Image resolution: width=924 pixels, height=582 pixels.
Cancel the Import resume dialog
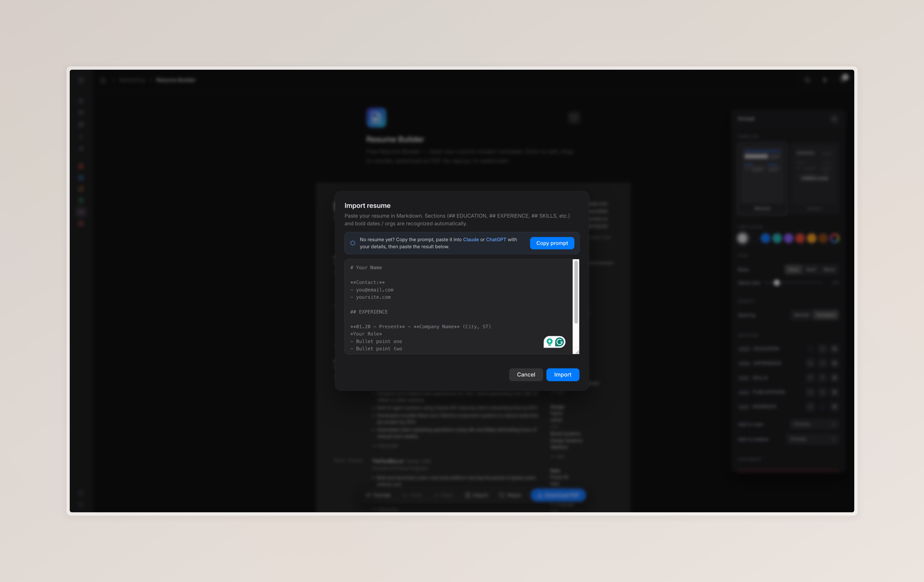point(526,375)
